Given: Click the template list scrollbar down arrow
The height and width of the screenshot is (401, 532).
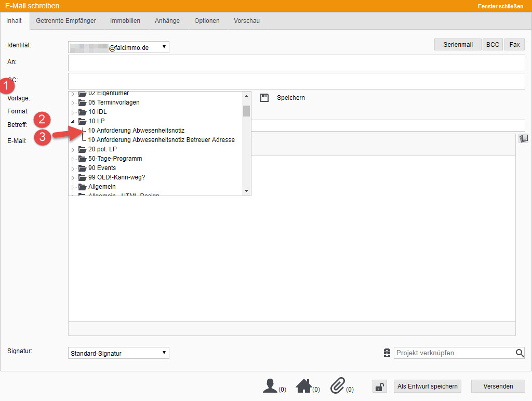Looking at the screenshot, I should 247,191.
